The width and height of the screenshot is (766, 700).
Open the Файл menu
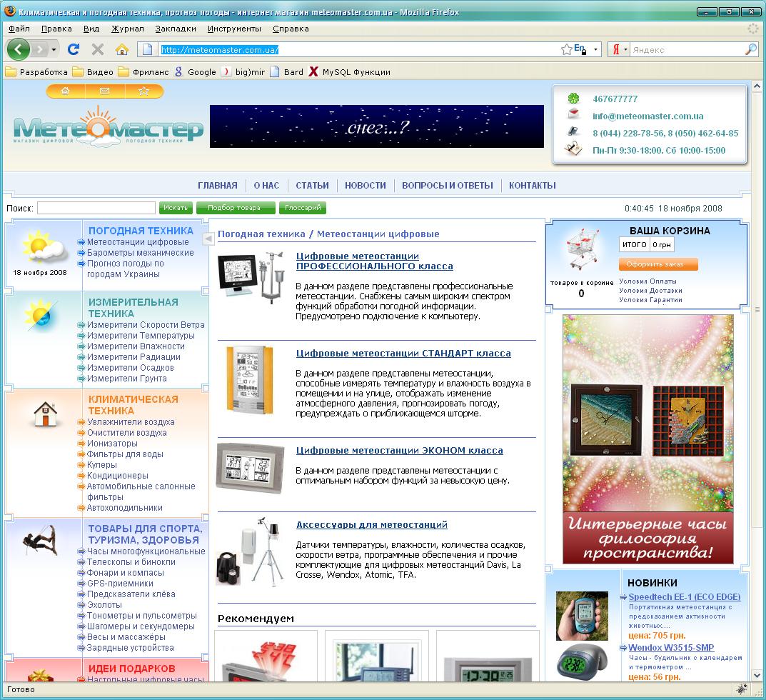coord(19,29)
